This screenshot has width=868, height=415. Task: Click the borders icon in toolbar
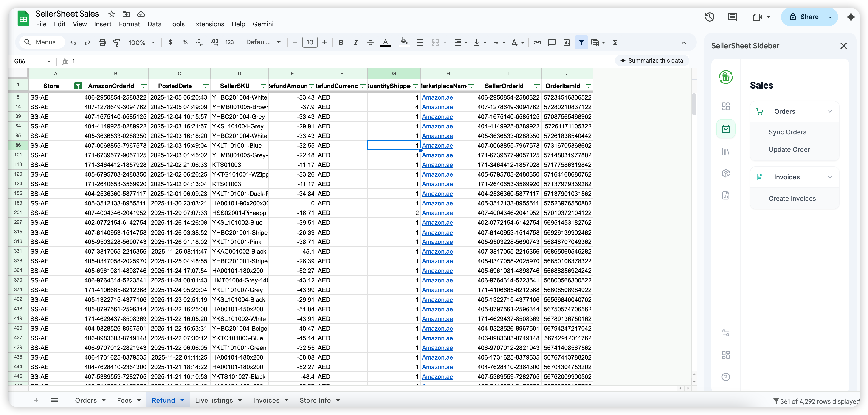click(420, 42)
